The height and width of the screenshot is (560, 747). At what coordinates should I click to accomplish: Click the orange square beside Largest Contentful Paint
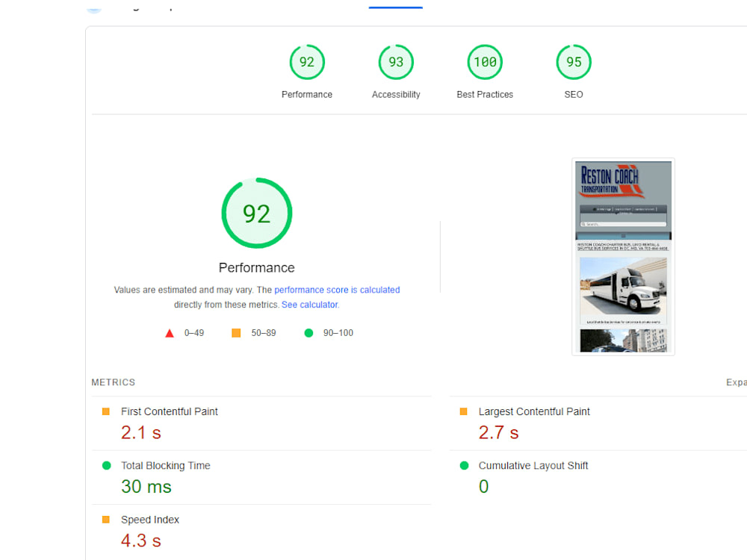pyautogui.click(x=464, y=411)
